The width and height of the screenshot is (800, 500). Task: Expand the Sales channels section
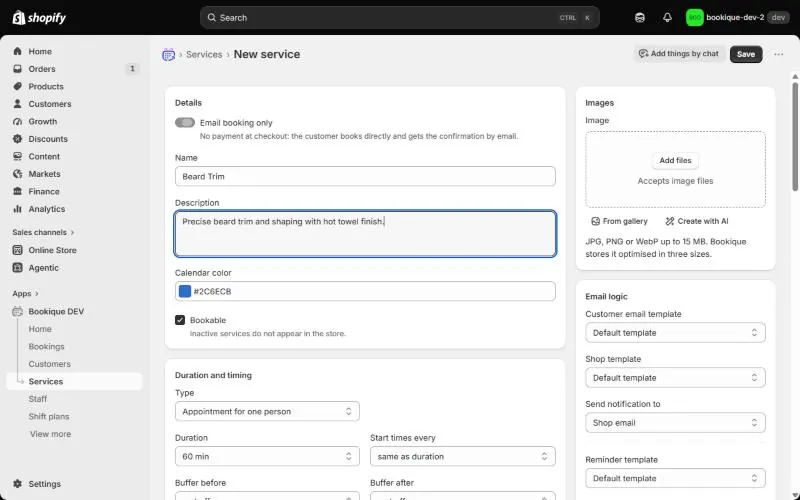(43, 232)
